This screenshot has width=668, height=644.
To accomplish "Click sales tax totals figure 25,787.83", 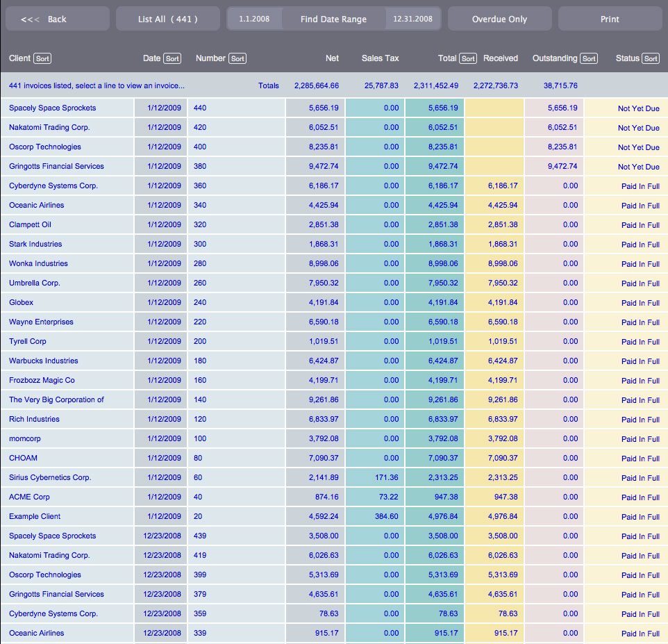I will click(381, 85).
